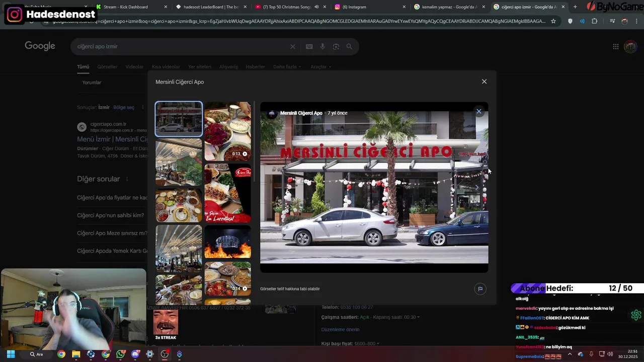
Task: Expand the Daha fazla search filter
Action: coord(287,67)
